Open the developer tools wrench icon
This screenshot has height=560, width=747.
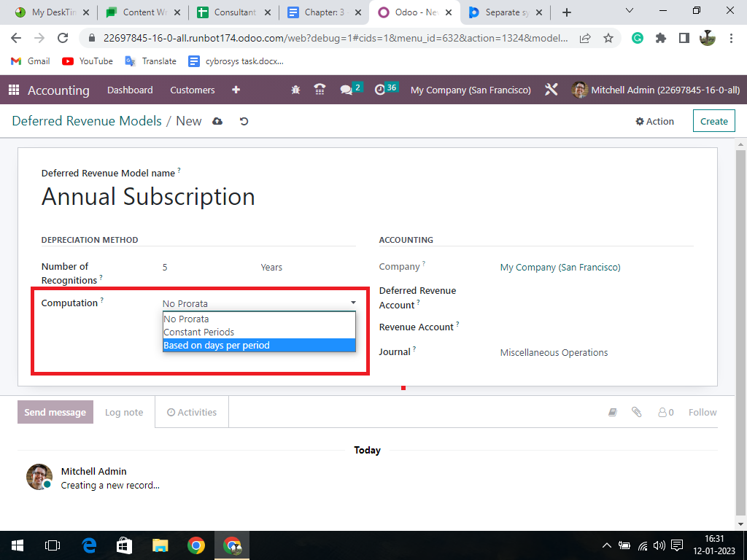(551, 90)
